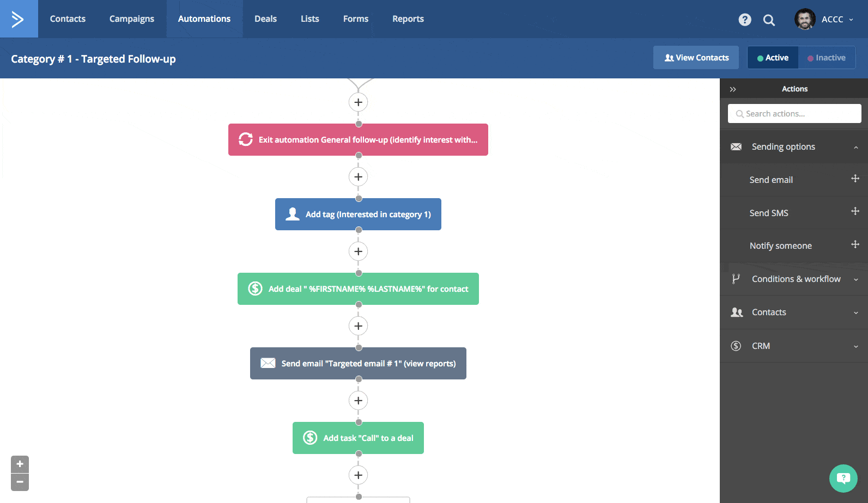This screenshot has width=868, height=503.
Task: Open the Reports menu
Action: click(x=408, y=19)
